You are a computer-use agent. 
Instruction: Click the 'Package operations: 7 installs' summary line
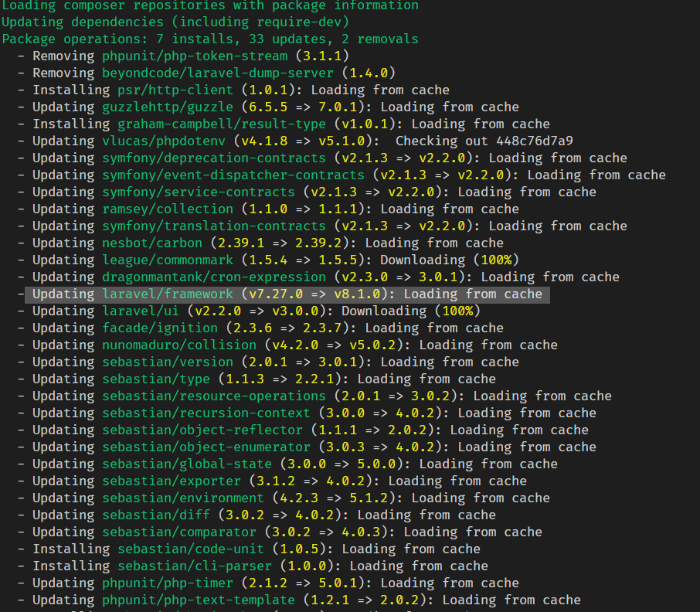[210, 39]
